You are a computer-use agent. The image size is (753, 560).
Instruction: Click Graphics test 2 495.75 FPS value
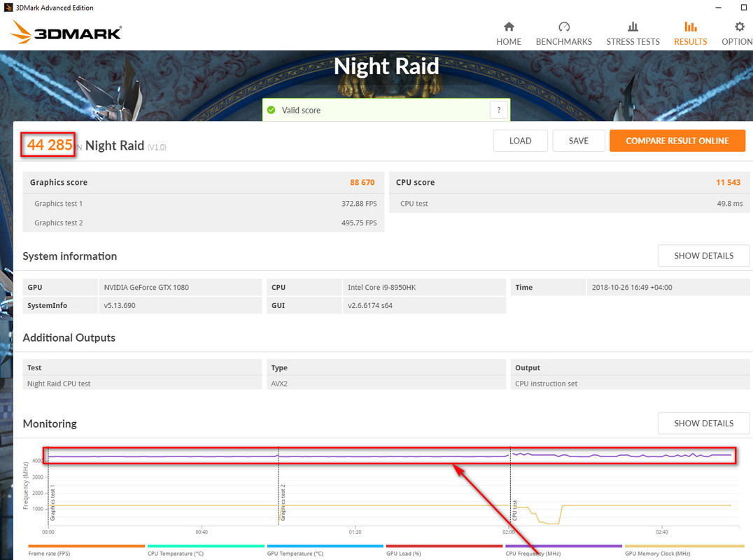(x=359, y=223)
